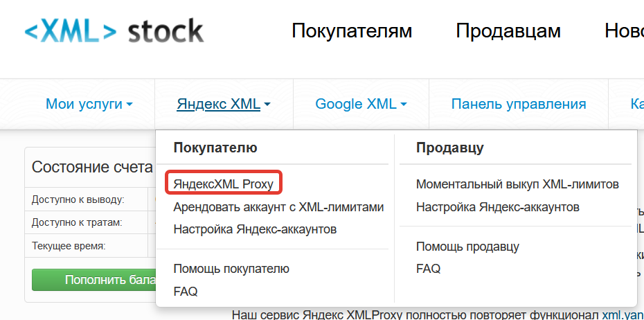The width and height of the screenshot is (644, 320).
Task: Collapse the Яндекс XML dropdown menu
Action: pos(224,104)
